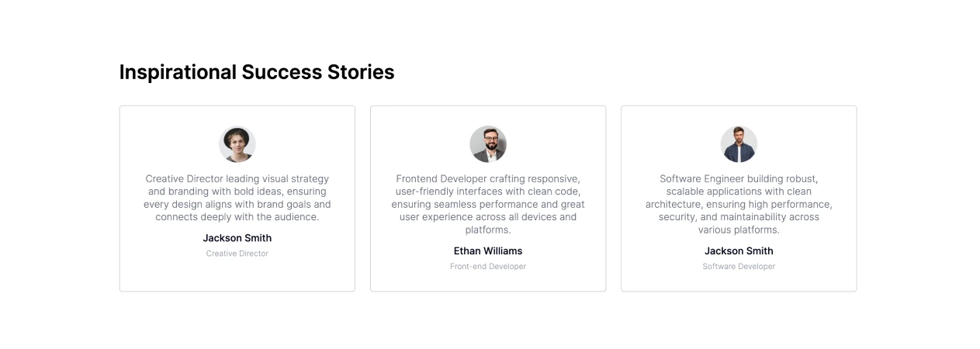The image size is (980, 349).
Task: Click Jackson Smith name in Software Developer card
Action: click(739, 251)
